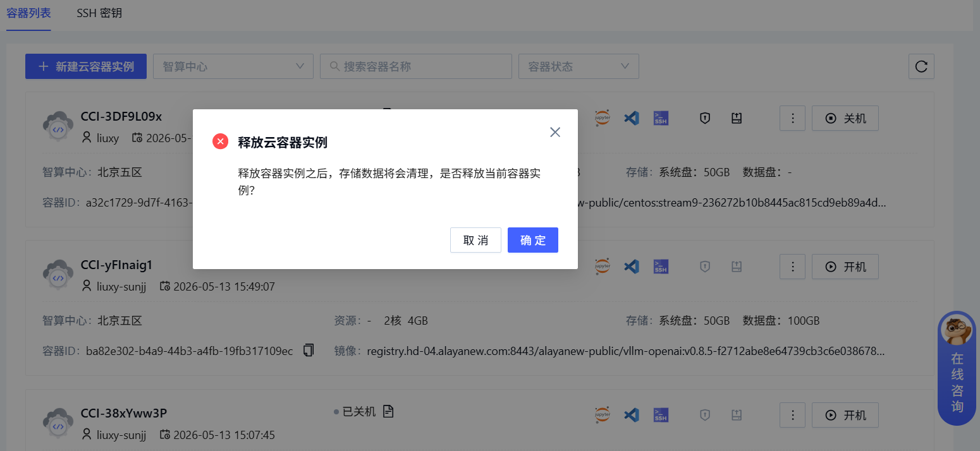
Task: Open SSH terminal for CCI-3DF9L09x
Action: click(x=661, y=118)
